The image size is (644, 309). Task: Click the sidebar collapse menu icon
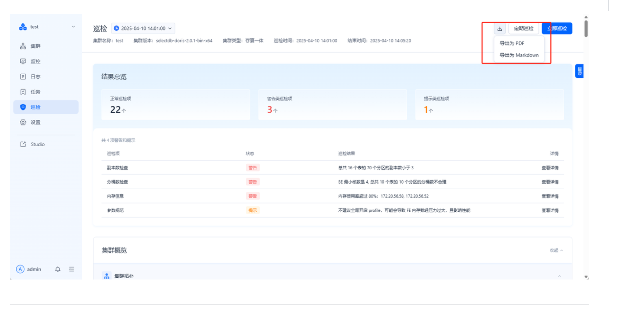[72, 269]
